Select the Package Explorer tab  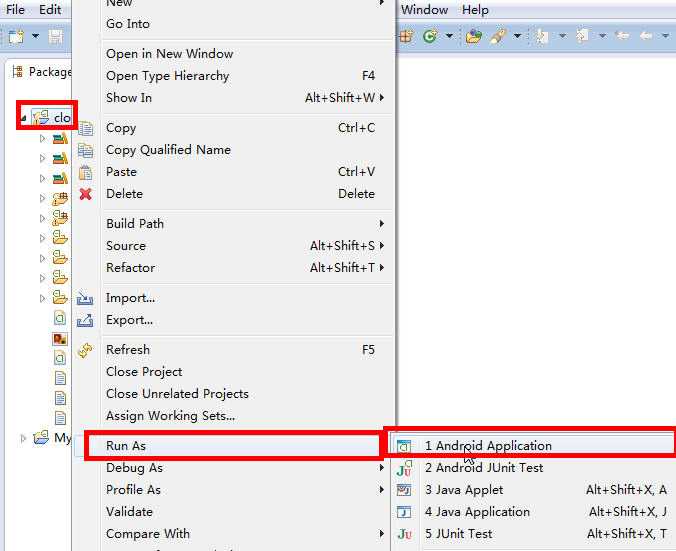[41, 72]
